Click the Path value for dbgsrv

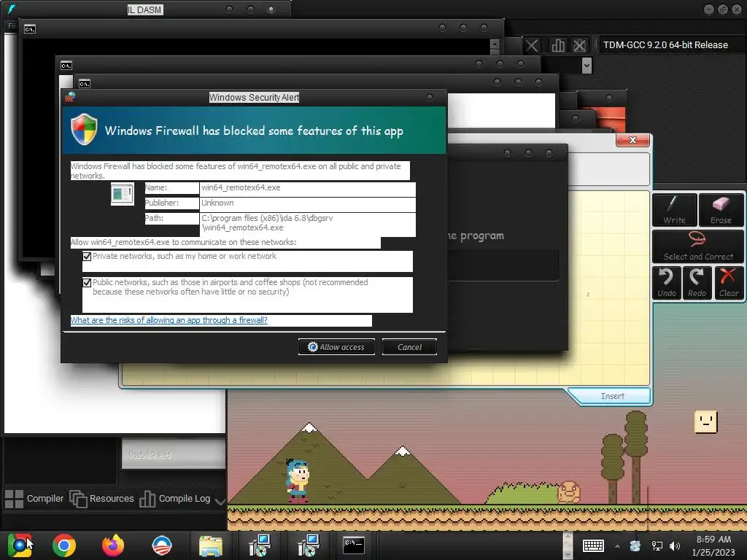(267, 223)
